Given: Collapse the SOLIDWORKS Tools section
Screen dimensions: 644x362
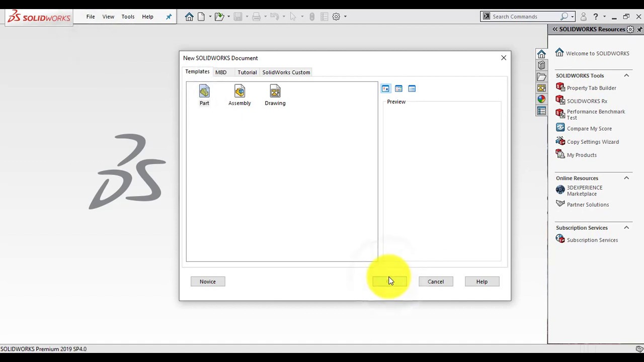Looking at the screenshot, I should (626, 75).
